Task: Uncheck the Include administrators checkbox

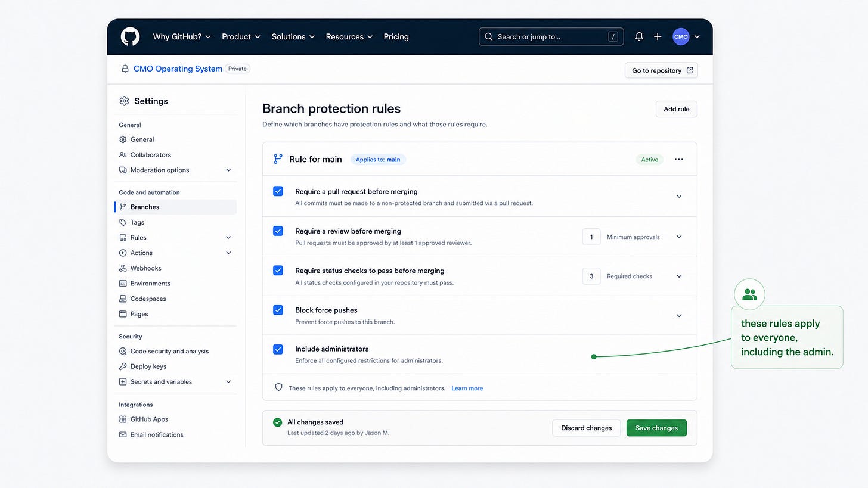Action: 278,349
